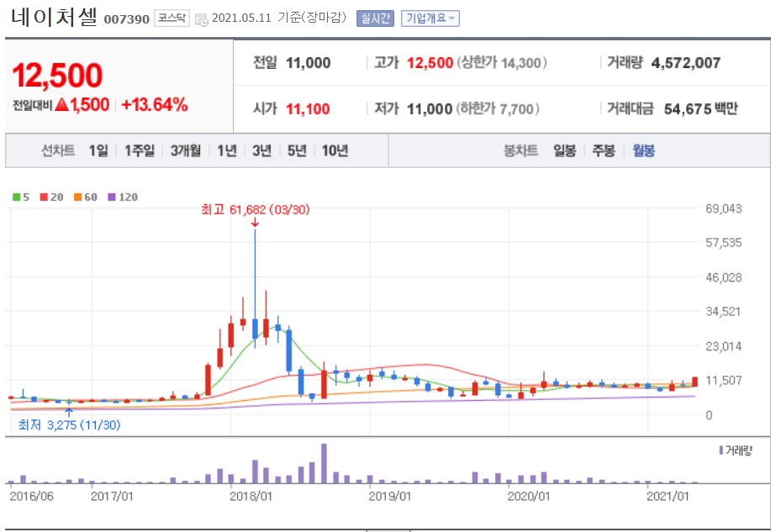This screenshot has height=532, width=771.
Task: Click the 거래량 4,572,007 value
Action: (x=686, y=63)
